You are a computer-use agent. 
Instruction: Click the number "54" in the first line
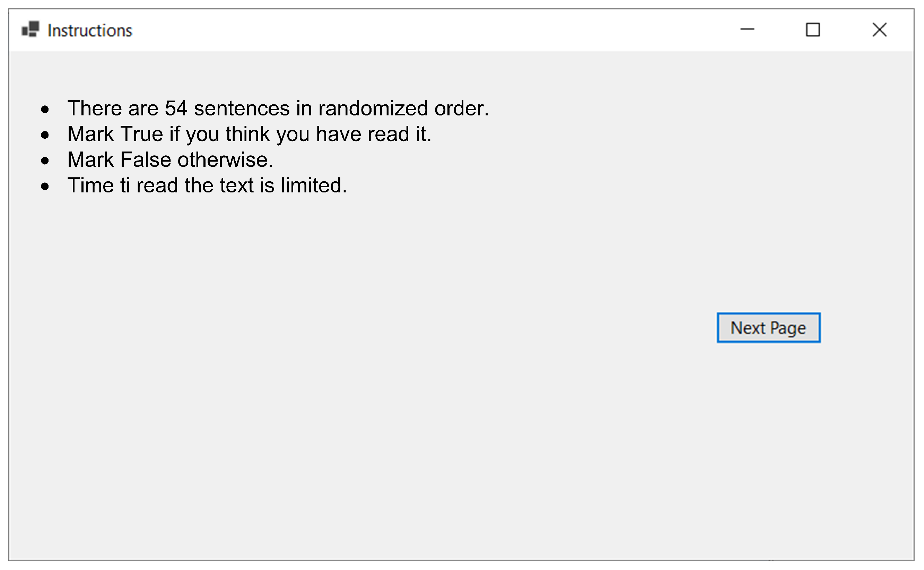click(176, 108)
